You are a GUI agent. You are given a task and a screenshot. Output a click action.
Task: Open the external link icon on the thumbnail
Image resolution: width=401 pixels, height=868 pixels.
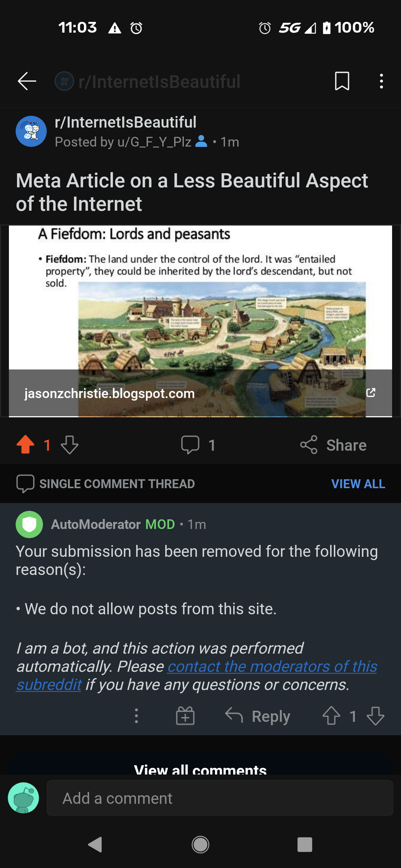coord(371,393)
